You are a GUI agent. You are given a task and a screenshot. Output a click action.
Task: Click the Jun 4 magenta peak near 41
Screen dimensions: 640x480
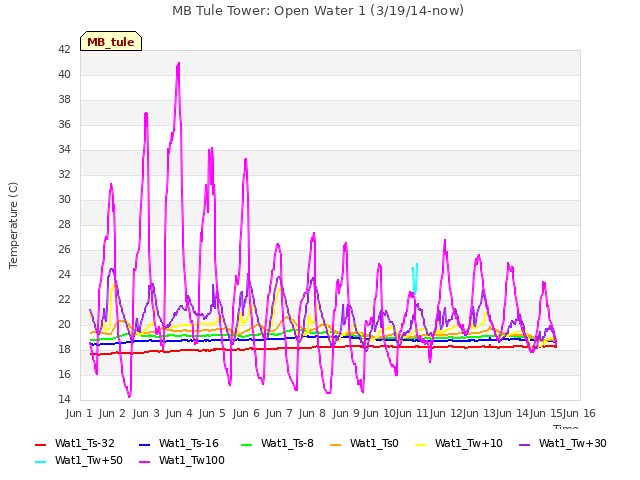pos(178,64)
